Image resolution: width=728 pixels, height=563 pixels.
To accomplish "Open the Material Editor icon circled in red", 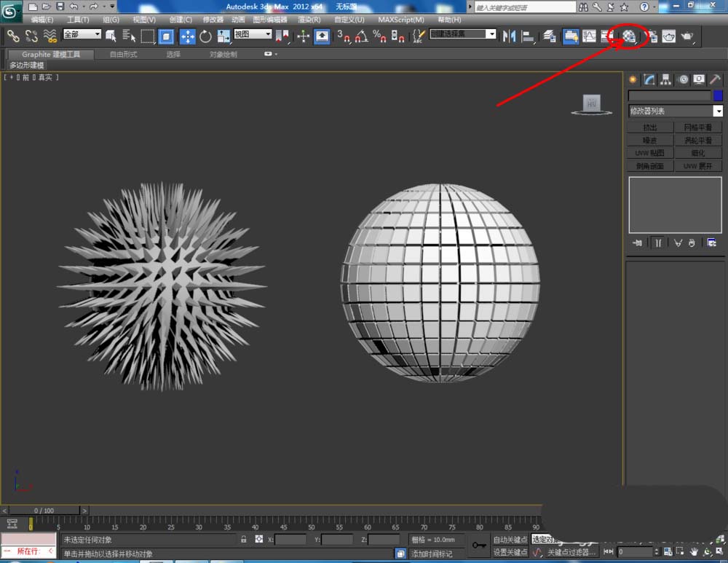I will (x=630, y=36).
